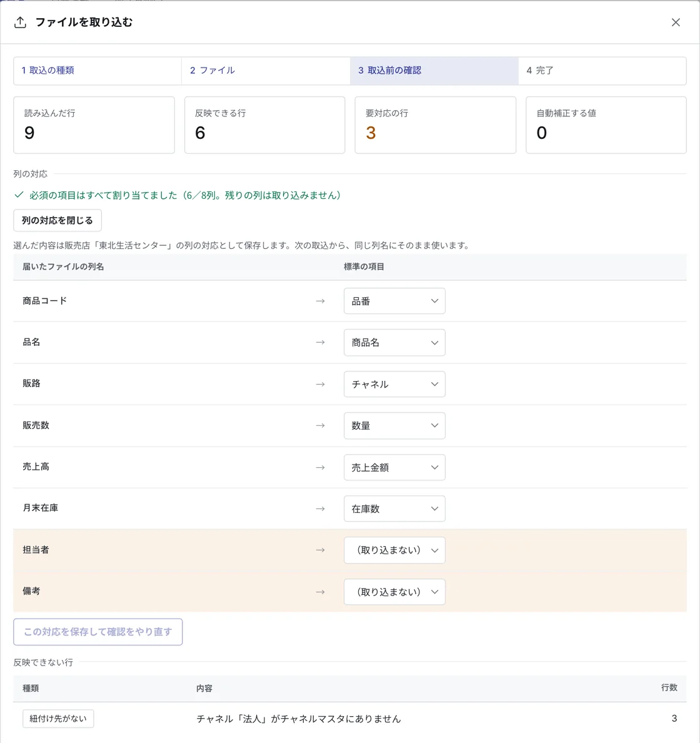This screenshot has height=743, width=700.
Task: Open the (取り込まない) dropdown for 備考
Action: click(x=394, y=592)
